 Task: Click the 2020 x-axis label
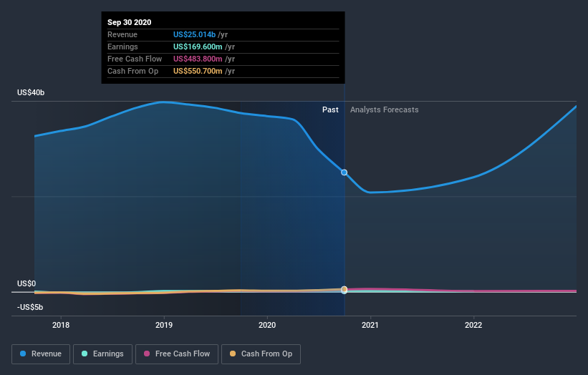coord(267,325)
